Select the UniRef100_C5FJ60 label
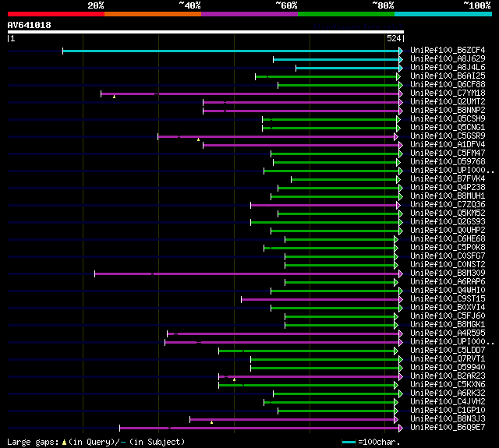 [x=448, y=316]
